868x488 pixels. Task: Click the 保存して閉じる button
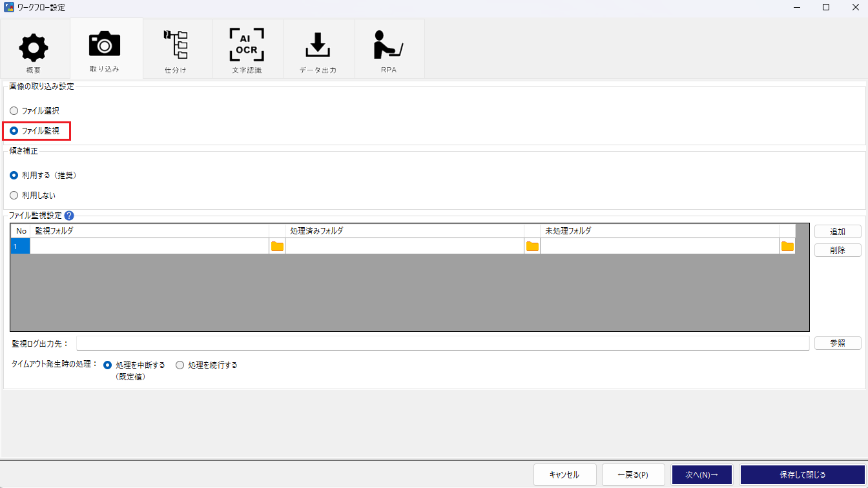(802, 474)
